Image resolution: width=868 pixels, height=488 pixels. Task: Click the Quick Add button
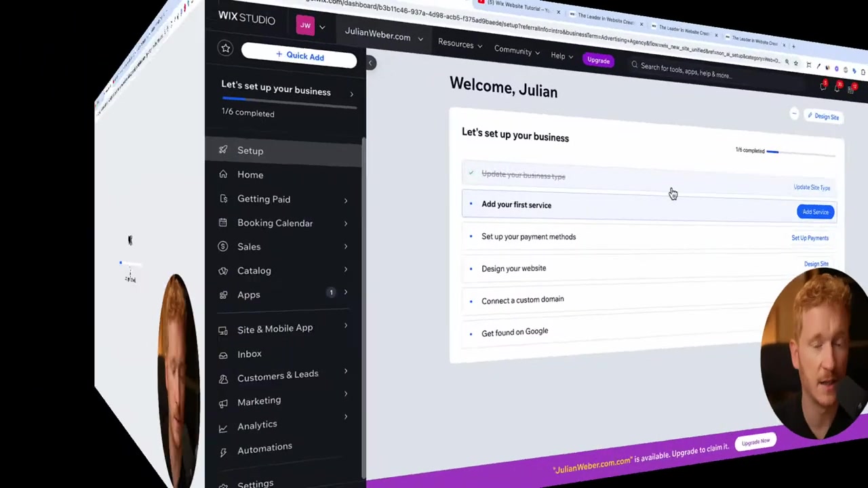pyautogui.click(x=299, y=56)
